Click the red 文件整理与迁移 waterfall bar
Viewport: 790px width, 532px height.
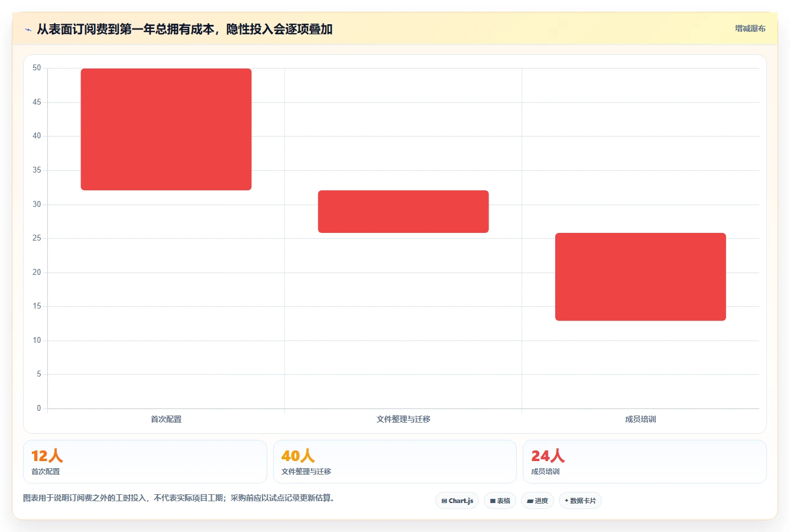(403, 212)
